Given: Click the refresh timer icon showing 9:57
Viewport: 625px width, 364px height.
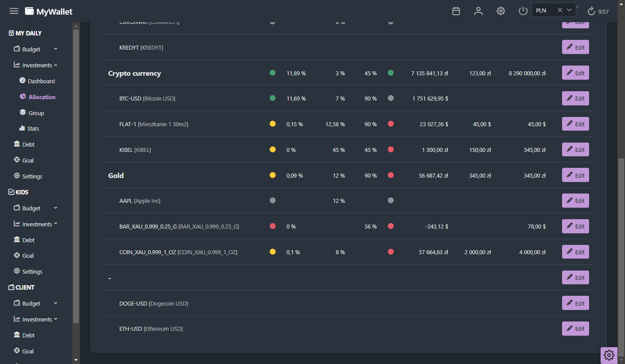Looking at the screenshot, I should click(x=591, y=12).
